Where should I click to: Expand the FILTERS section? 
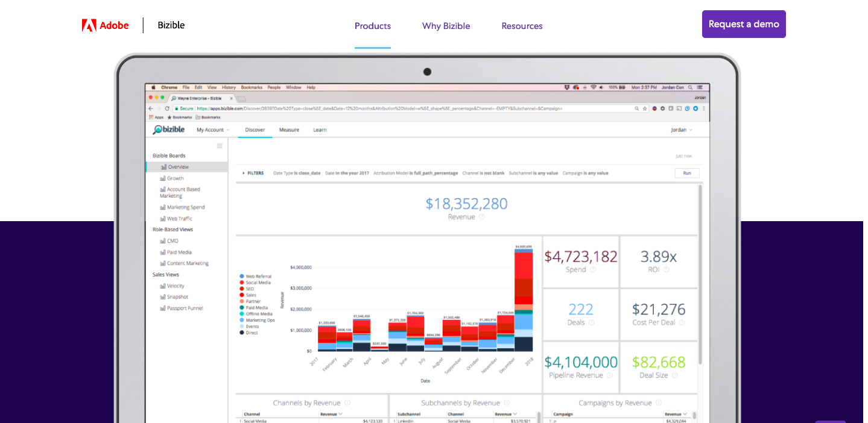(253, 174)
